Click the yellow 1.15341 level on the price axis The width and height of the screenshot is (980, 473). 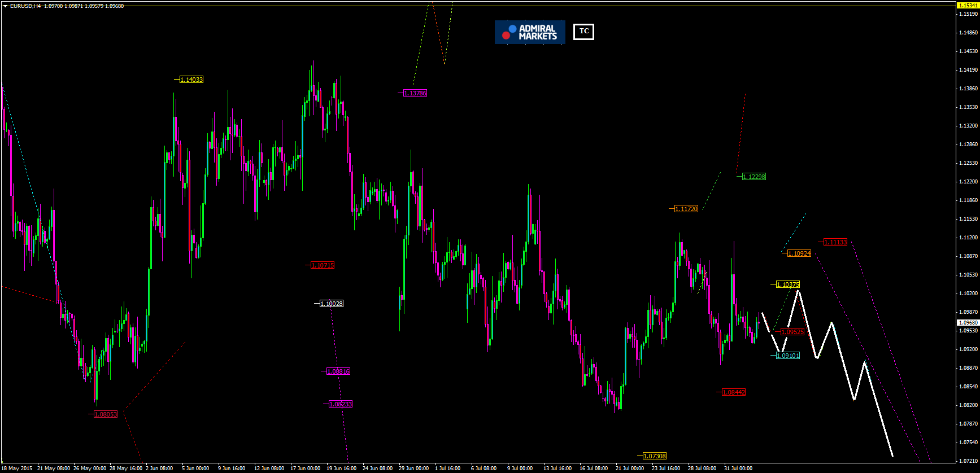[x=968, y=5]
